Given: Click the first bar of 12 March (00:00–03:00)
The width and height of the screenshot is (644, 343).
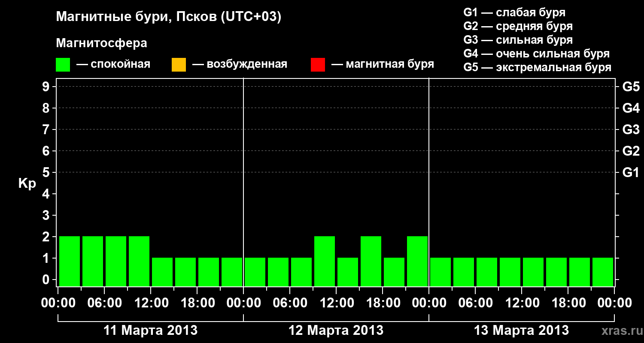Looking at the screenshot, I should coord(255,272).
